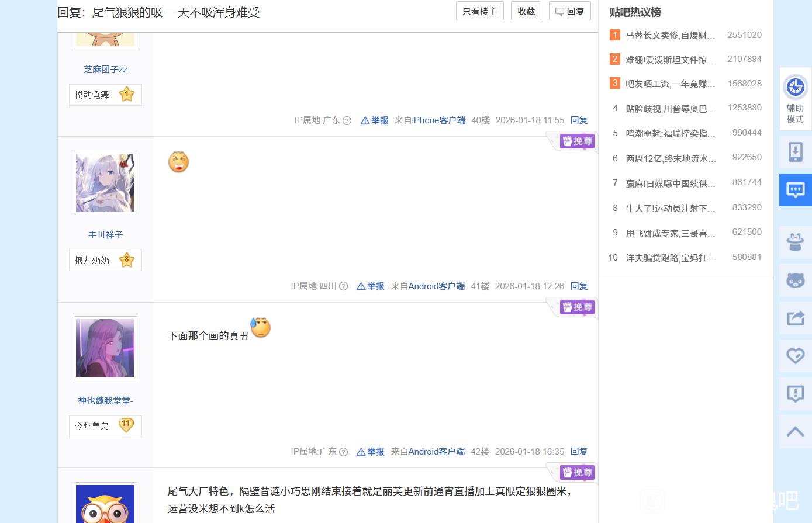This screenshot has width=812, height=523.
Task: Open the IP属地 help icon on floor 41
Action: (x=344, y=286)
